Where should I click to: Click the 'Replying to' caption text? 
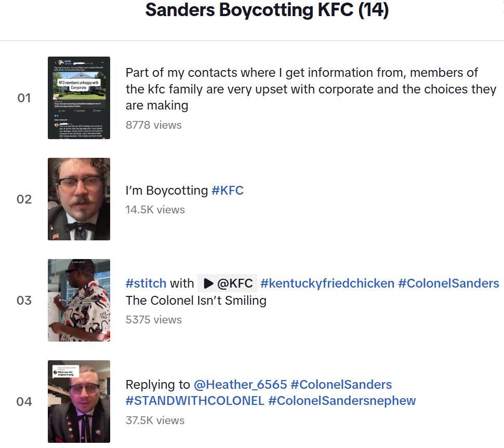click(x=158, y=385)
